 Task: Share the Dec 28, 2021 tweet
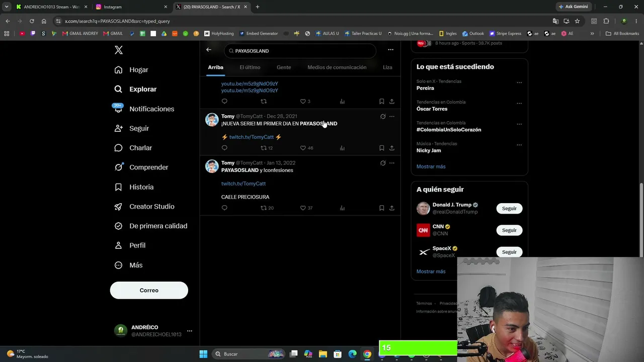(391, 148)
